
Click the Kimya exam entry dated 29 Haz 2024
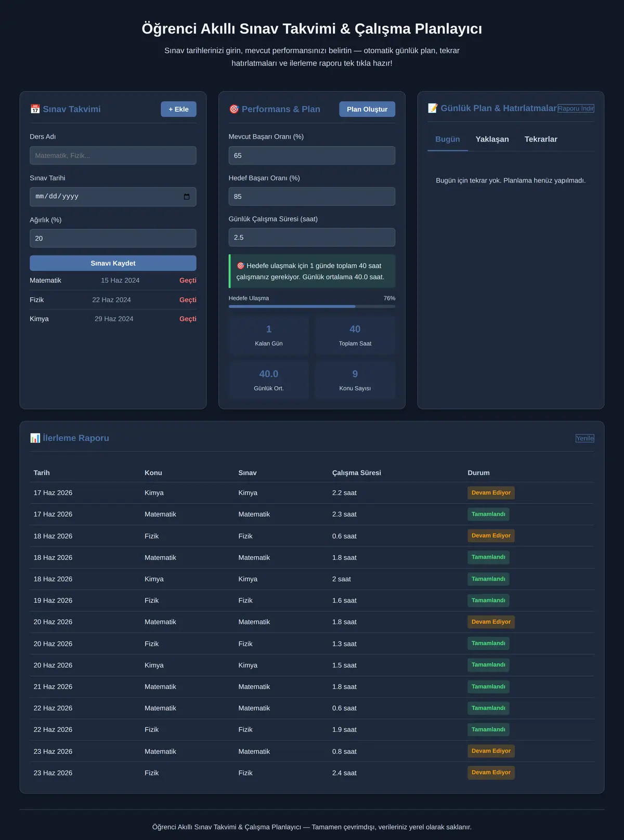pos(113,319)
